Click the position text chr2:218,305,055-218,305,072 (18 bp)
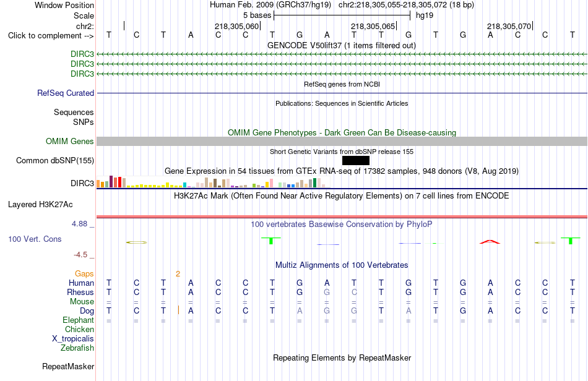The height and width of the screenshot is (381, 588). point(406,5)
